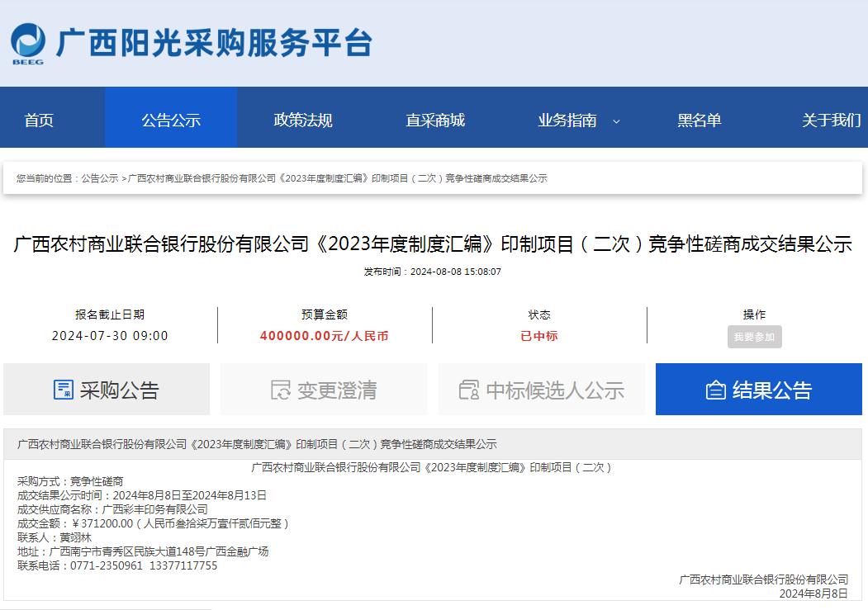Click the 联系电话 0771-2350961 line

pos(117,565)
